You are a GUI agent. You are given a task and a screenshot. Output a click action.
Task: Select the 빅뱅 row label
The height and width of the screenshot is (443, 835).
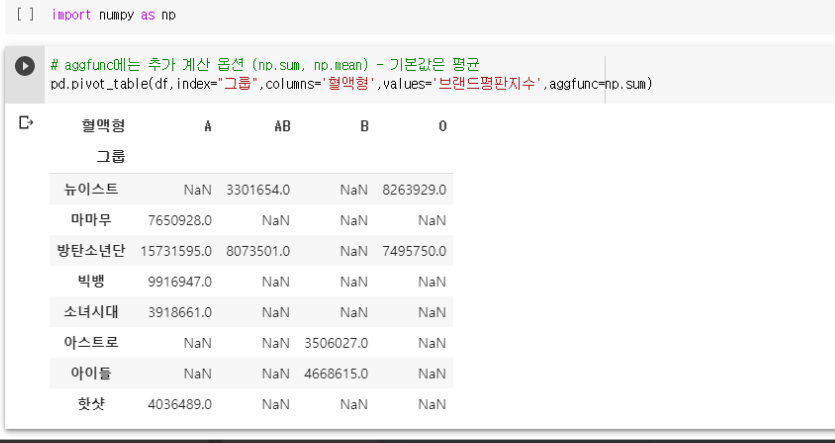(x=91, y=281)
